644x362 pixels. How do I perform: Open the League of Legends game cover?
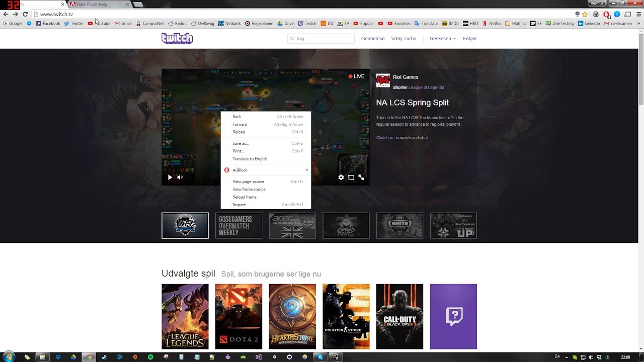[185, 317]
